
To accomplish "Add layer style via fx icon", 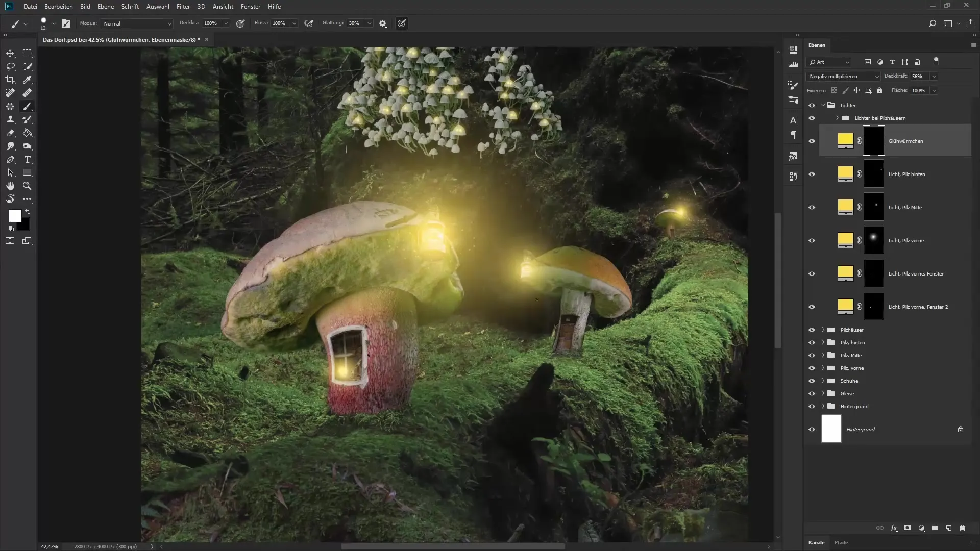I will tap(894, 528).
